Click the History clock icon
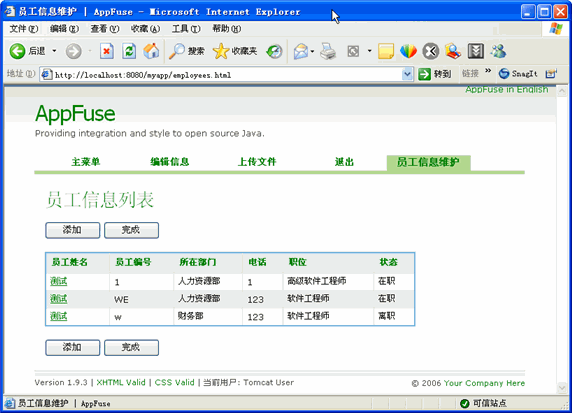Screen dimensions: 572x413 274,51
